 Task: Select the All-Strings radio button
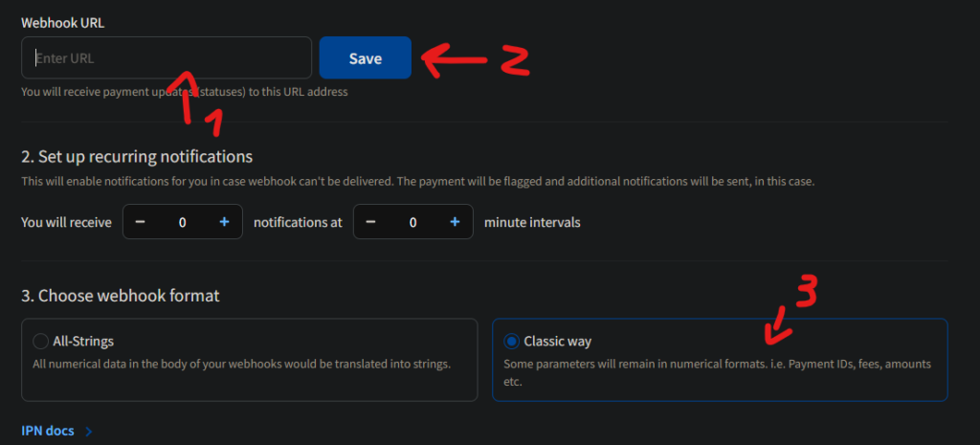[40, 342]
